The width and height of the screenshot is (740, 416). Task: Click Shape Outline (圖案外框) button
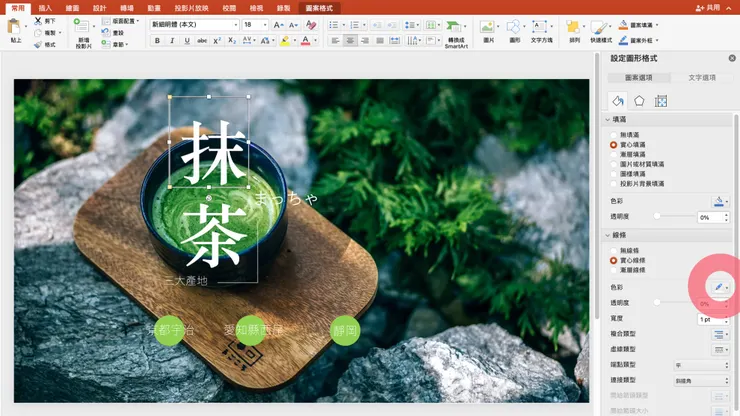pos(638,40)
